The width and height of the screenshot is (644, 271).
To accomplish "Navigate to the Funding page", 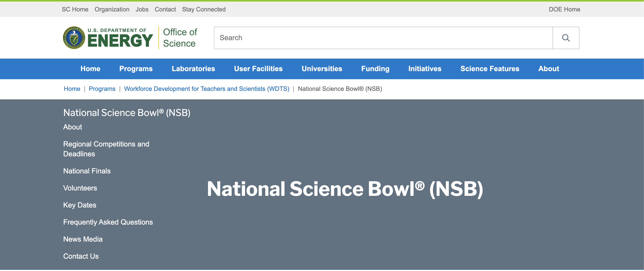I will tap(375, 69).
